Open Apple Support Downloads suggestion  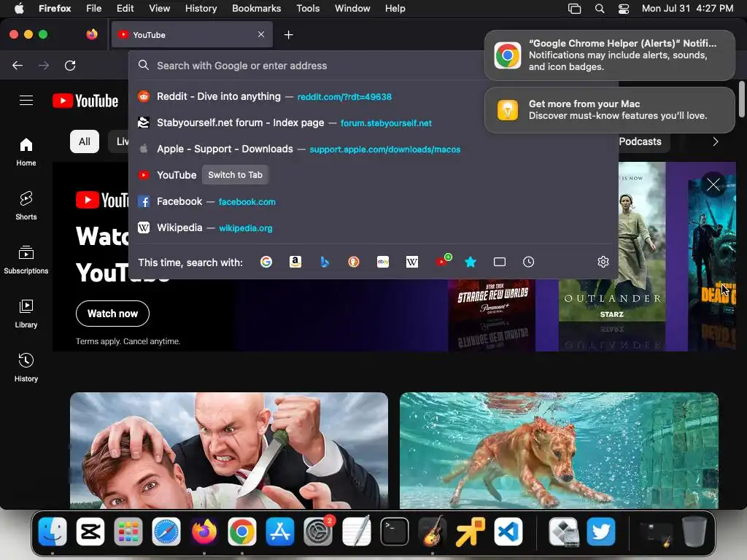(x=373, y=149)
